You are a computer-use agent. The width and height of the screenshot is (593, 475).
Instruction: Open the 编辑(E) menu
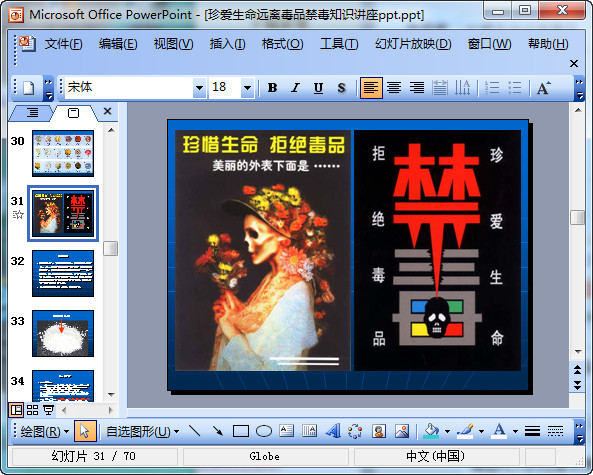118,44
